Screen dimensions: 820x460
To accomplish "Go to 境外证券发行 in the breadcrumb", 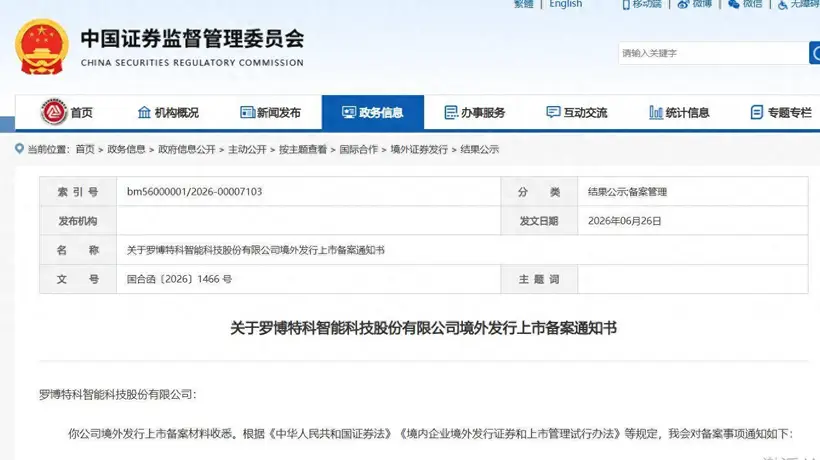I will (x=419, y=150).
